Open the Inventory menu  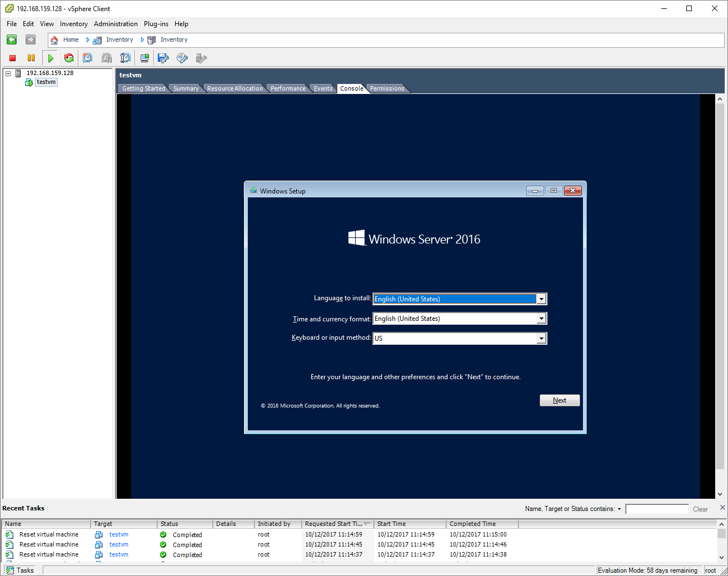tap(74, 24)
